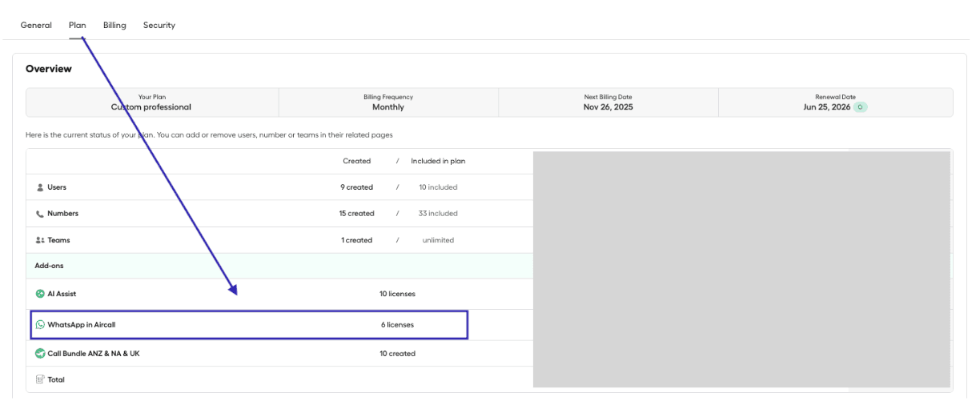The image size is (980, 413).
Task: Select the Next Billing Date Nov 26, 2025
Action: 608,107
